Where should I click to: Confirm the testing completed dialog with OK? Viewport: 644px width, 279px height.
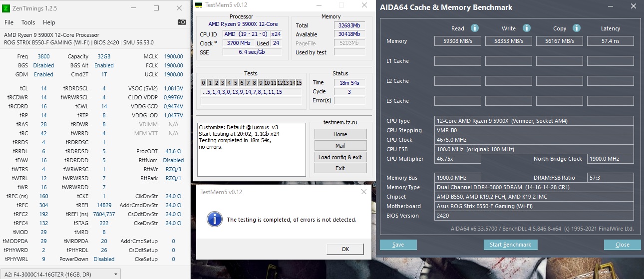click(x=345, y=249)
